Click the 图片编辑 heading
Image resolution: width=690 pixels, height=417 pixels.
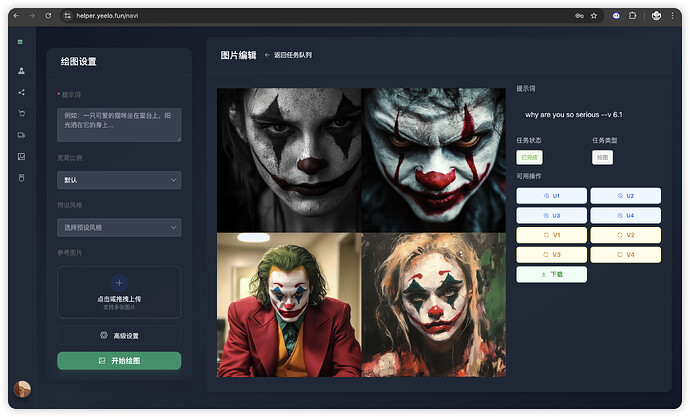click(x=238, y=55)
